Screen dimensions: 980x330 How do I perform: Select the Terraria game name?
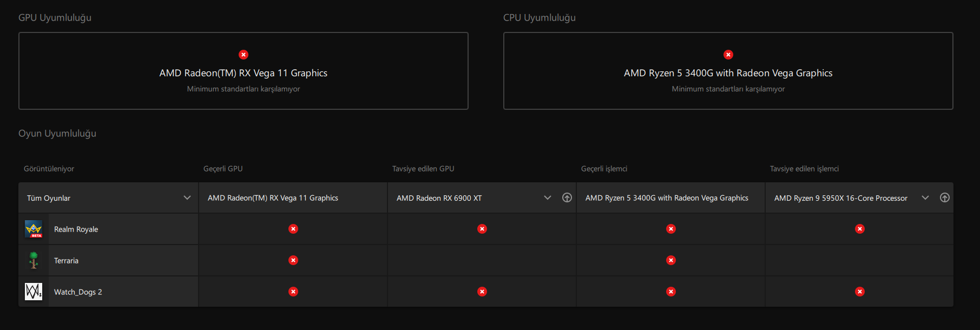tap(67, 261)
